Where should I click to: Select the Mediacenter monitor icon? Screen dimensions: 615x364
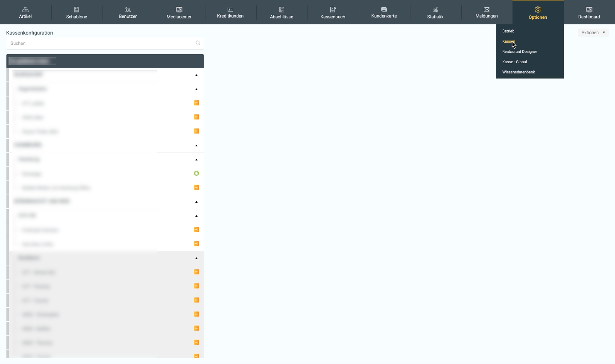point(179,9)
